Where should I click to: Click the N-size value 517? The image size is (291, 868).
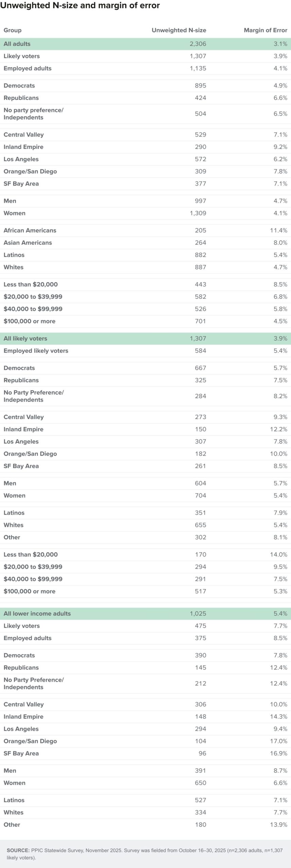pos(200,591)
